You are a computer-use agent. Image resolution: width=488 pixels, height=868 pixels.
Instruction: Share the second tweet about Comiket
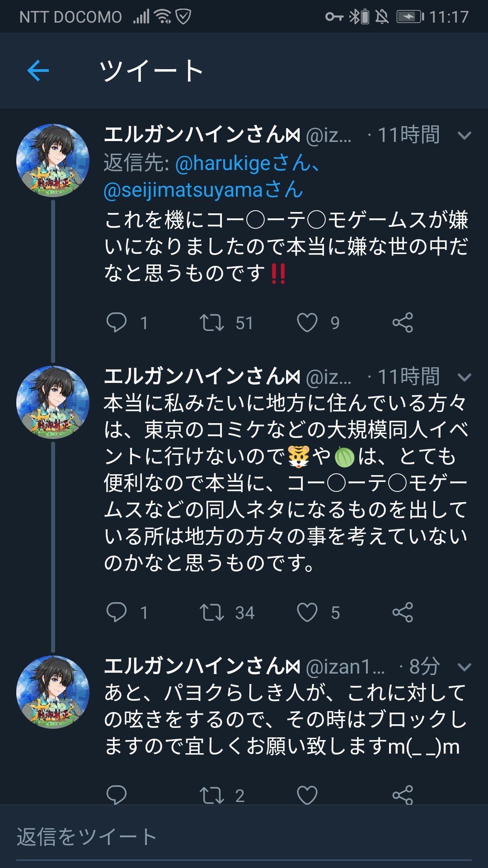tap(403, 613)
